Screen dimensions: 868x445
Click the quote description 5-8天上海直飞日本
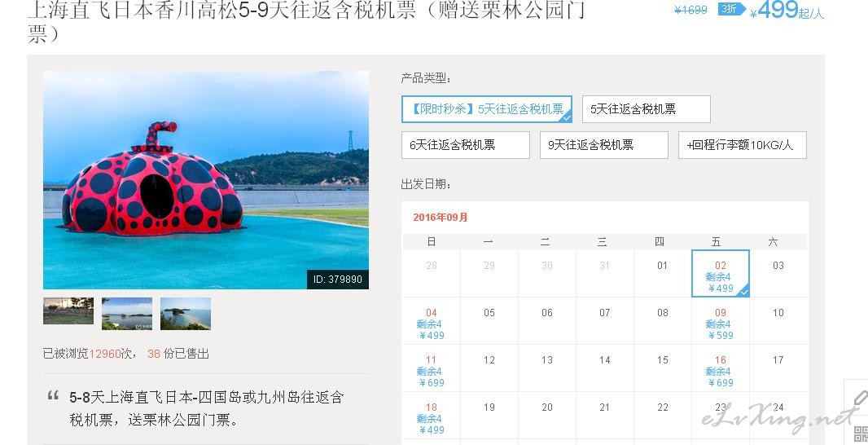[x=207, y=408]
